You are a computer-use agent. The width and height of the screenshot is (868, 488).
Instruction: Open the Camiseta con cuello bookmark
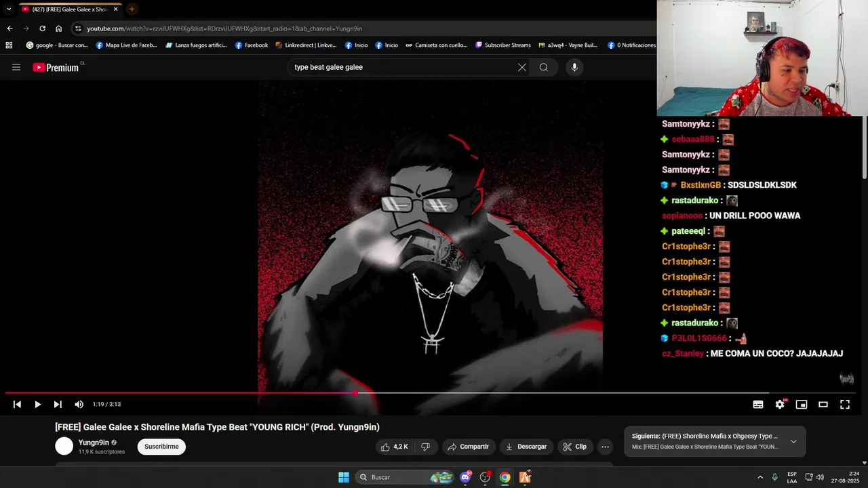point(436,45)
